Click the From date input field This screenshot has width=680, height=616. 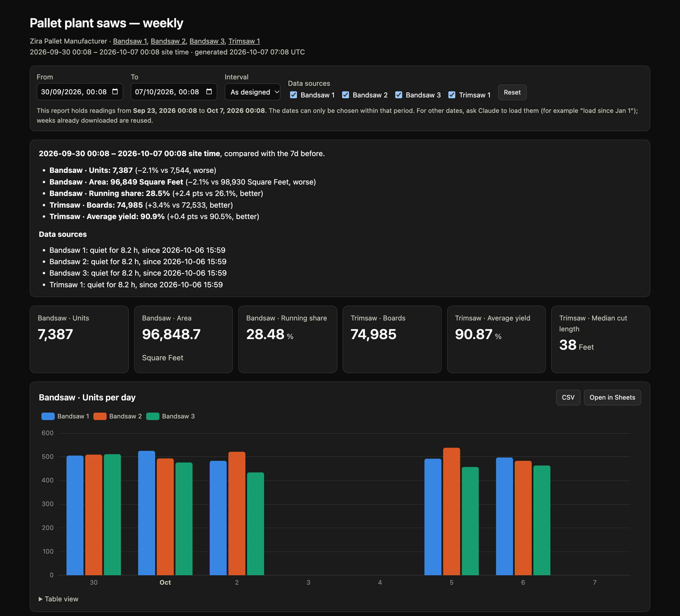pos(80,92)
